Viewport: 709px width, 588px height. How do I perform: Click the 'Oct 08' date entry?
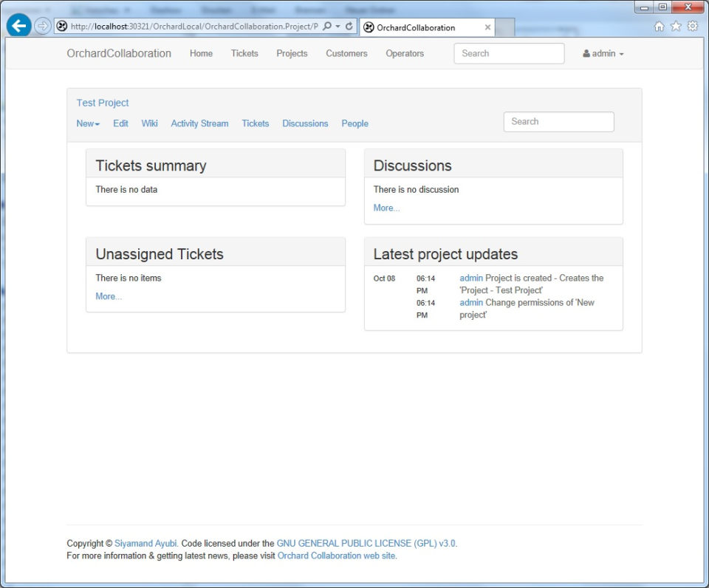(x=384, y=278)
